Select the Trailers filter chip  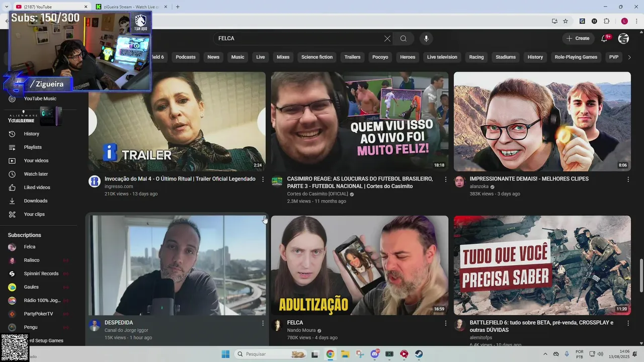(x=352, y=57)
